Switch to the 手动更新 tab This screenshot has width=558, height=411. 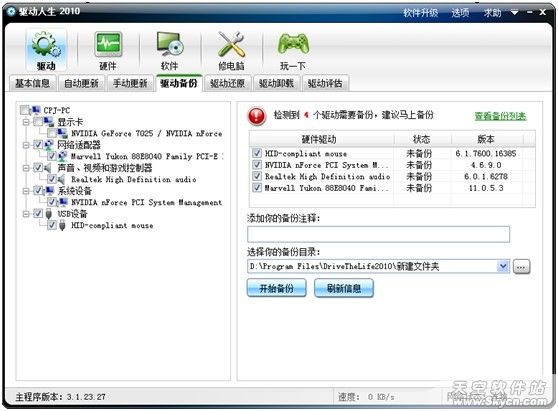(130, 83)
